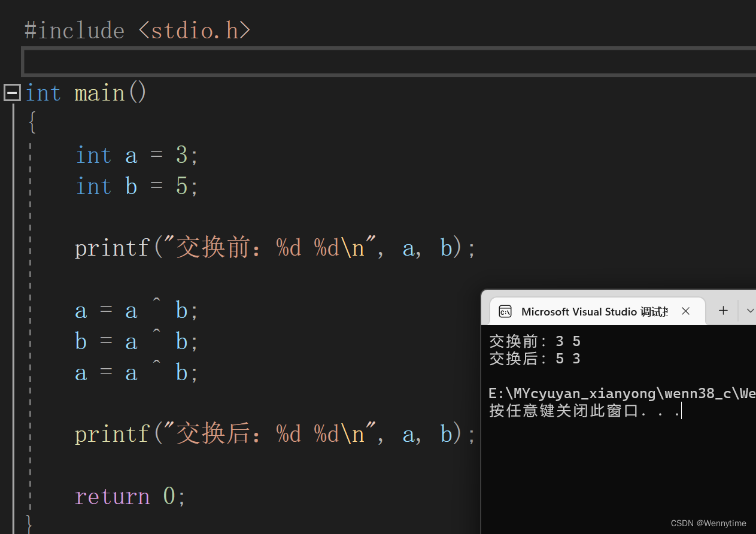This screenshot has width=756, height=534.
Task: Close the 调试控制台 terminal tab
Action: tap(685, 311)
